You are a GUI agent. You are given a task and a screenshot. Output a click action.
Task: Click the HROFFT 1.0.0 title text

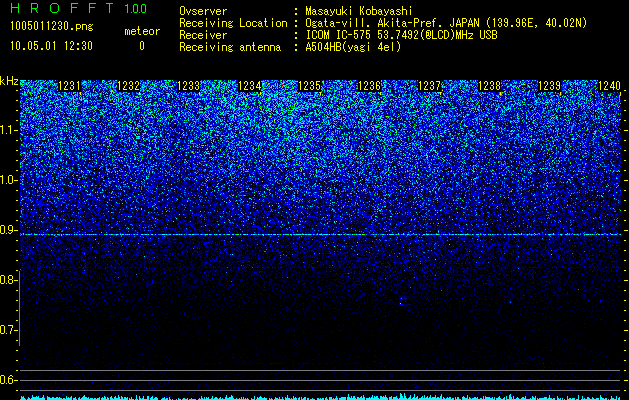78,8
